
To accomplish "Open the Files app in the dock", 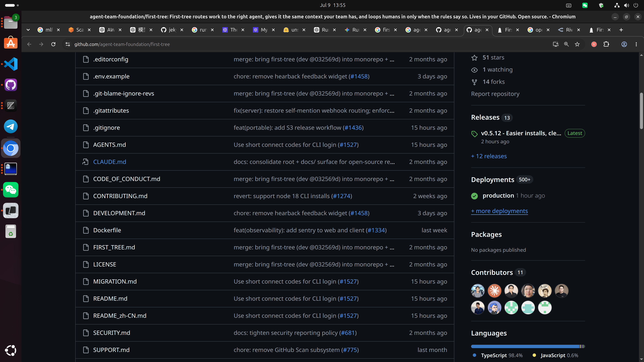I will click(11, 22).
